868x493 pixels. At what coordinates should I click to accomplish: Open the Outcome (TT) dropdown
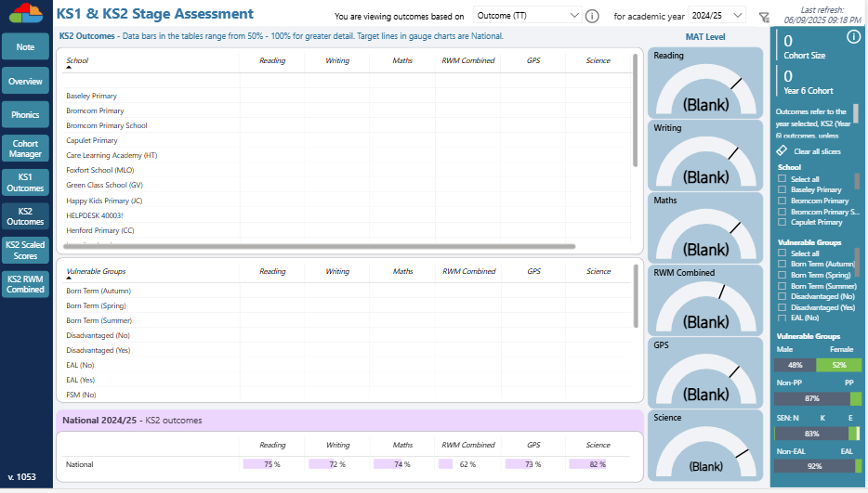527,16
